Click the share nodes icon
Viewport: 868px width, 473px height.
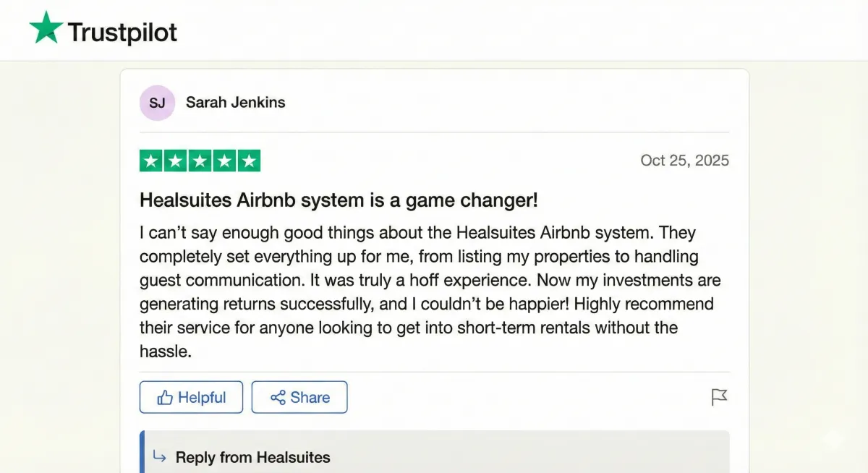pos(278,398)
